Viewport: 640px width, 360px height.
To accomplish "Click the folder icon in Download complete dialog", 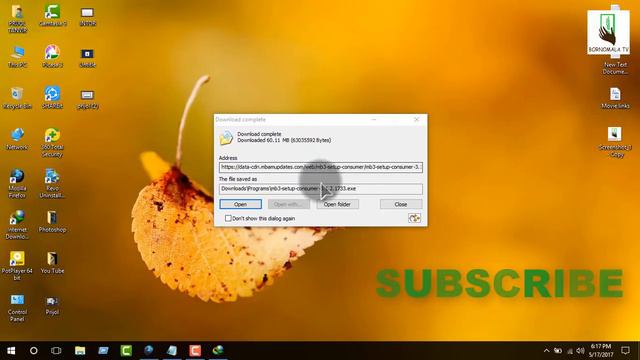I will 226,138.
